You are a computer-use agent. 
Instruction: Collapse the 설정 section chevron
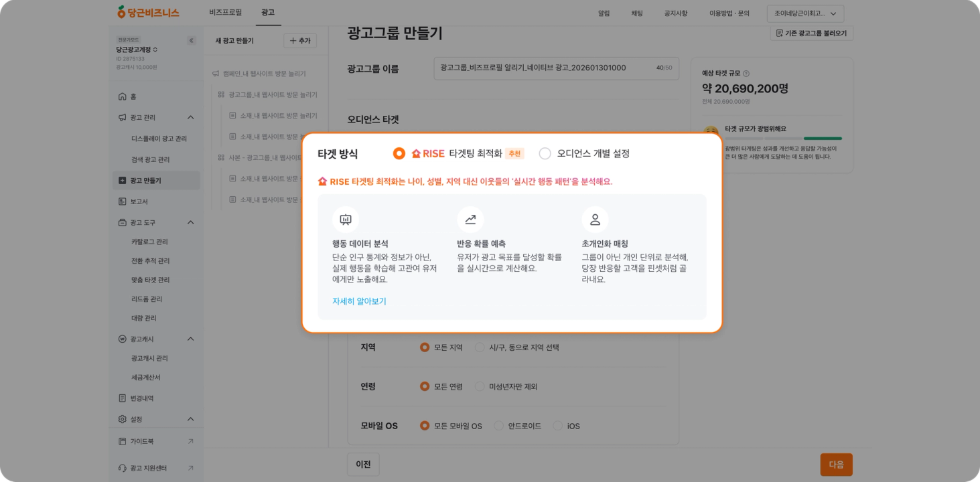[190, 419]
